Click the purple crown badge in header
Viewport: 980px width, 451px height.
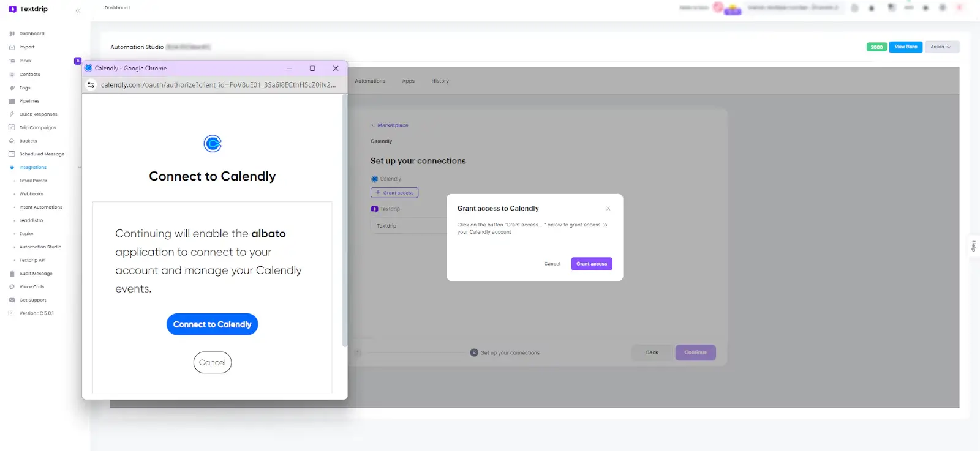point(733,10)
